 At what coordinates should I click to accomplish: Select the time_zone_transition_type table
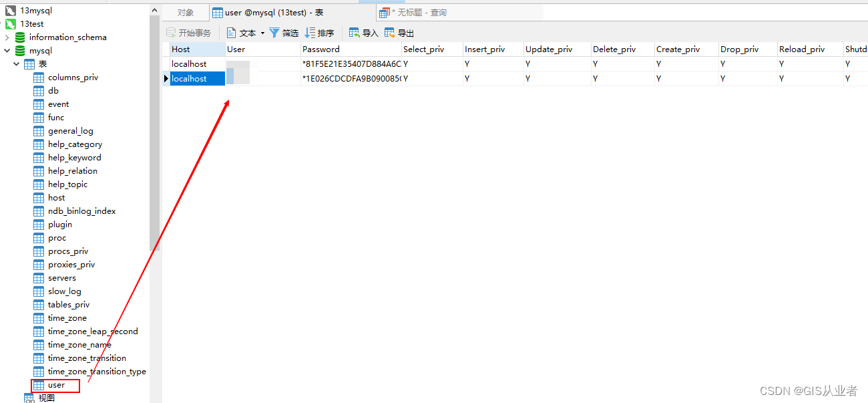pos(97,372)
